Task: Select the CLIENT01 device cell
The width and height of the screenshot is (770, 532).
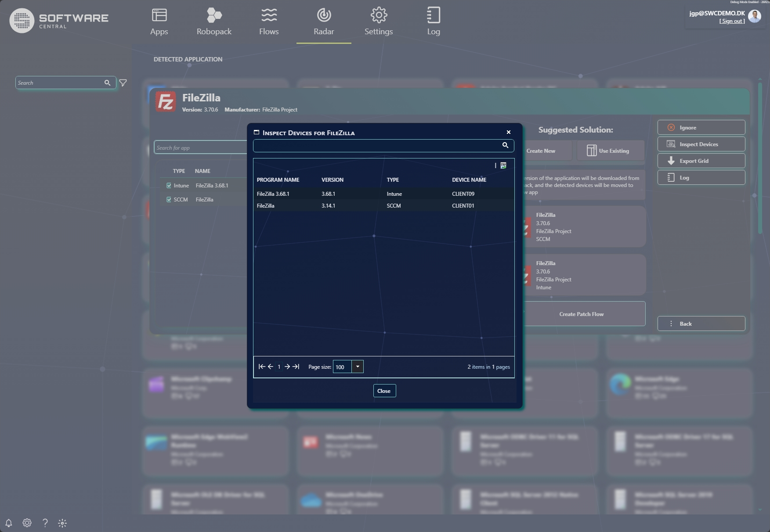Action: [463, 205]
